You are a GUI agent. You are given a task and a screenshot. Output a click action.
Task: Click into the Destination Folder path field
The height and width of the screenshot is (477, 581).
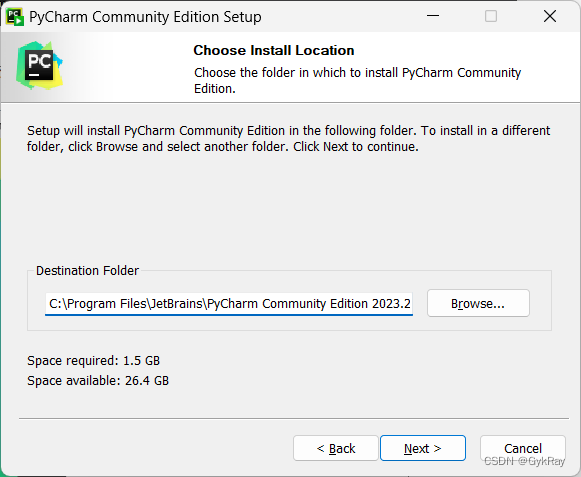[x=229, y=304]
